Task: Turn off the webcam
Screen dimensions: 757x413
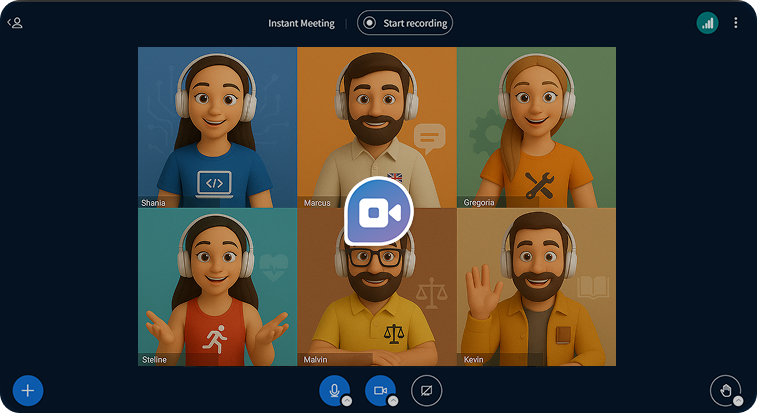Action: tap(380, 390)
